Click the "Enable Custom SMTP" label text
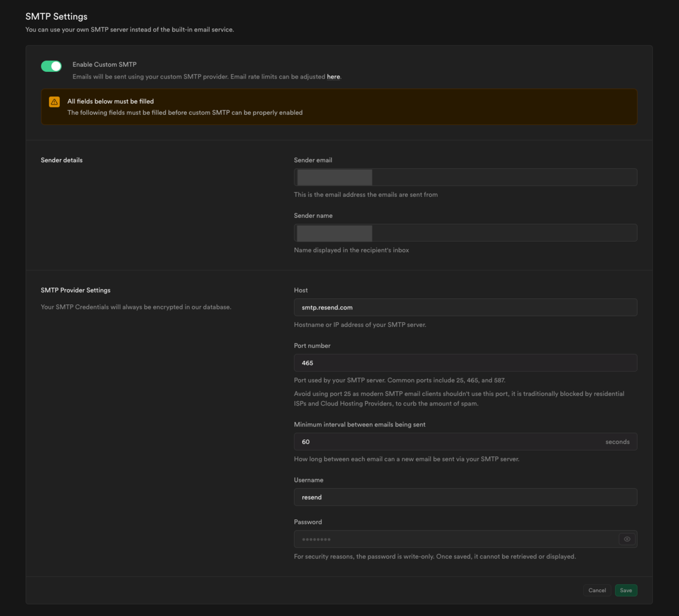 [105, 64]
